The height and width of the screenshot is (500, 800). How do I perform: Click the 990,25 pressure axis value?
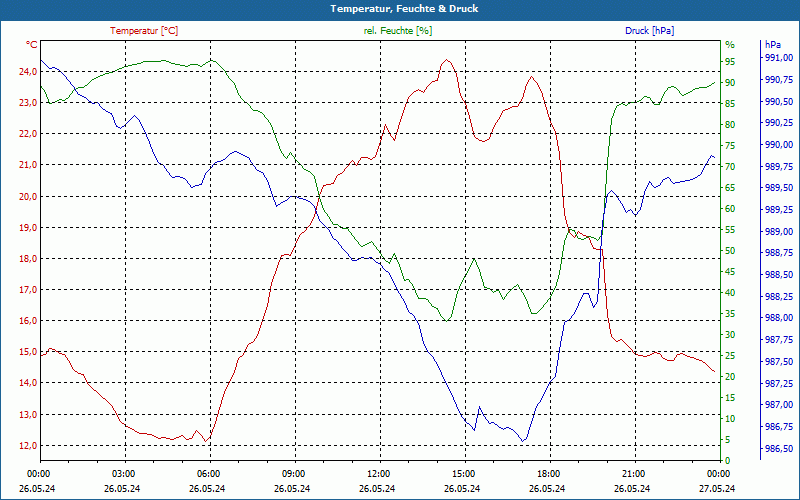pyautogui.click(x=779, y=123)
